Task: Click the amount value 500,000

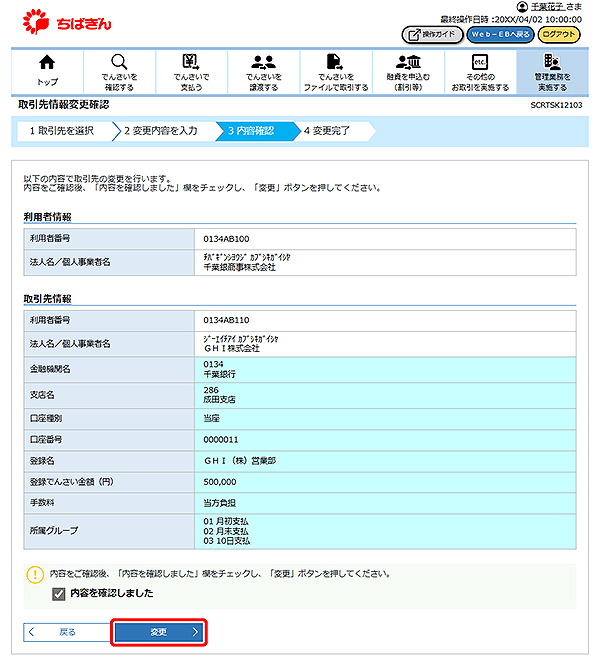Action: tap(220, 482)
